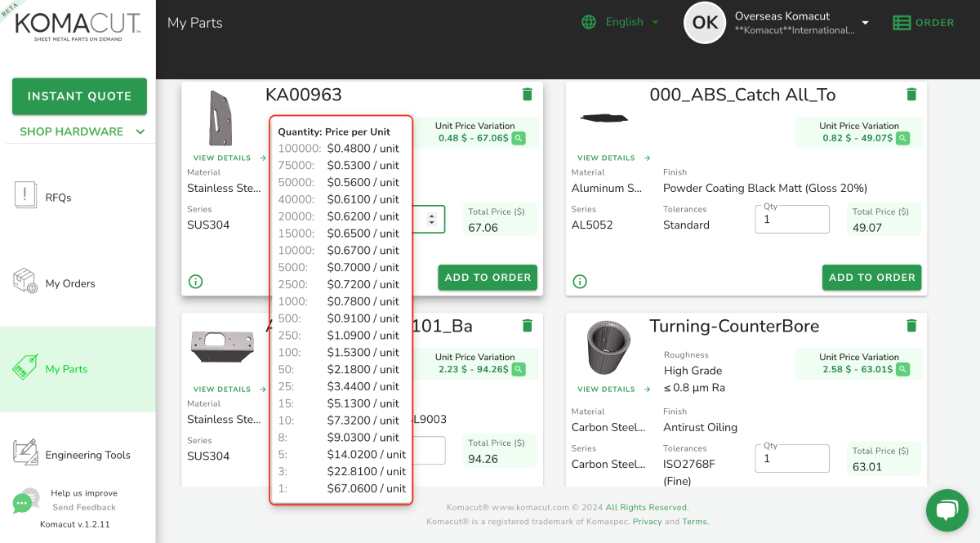The width and height of the screenshot is (980, 543).
Task: Add 000_ABS_Catch part to order
Action: tap(871, 278)
